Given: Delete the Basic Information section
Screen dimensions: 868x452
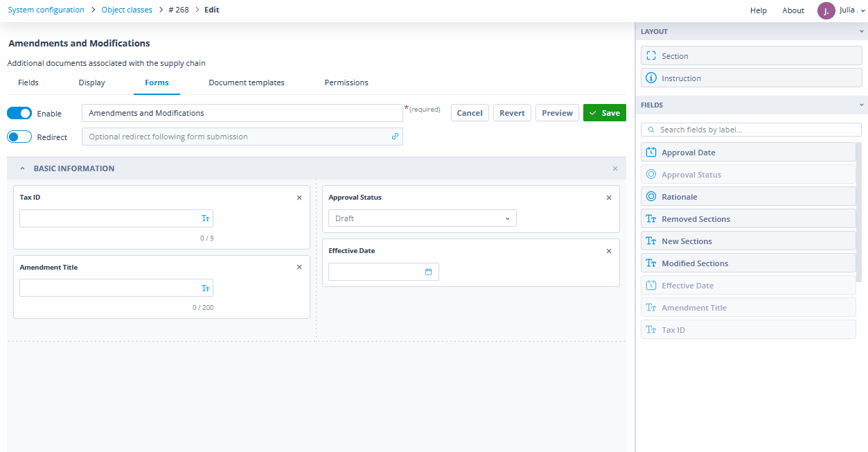Looking at the screenshot, I should tap(615, 168).
